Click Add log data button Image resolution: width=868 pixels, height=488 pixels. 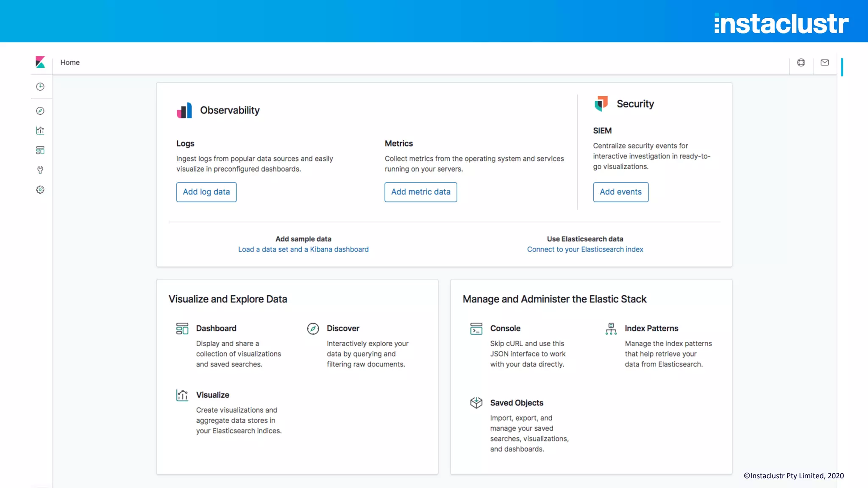[x=206, y=192]
